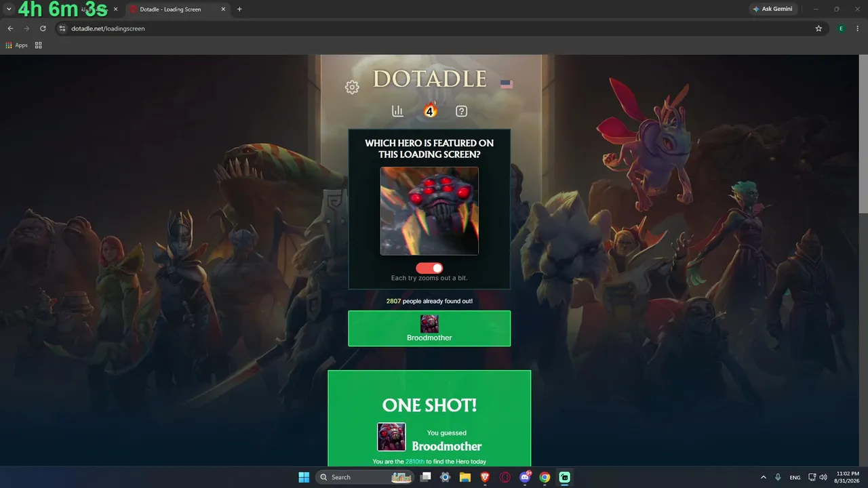868x488 pixels.
Task: Open the Windows Start menu
Action: tap(304, 477)
